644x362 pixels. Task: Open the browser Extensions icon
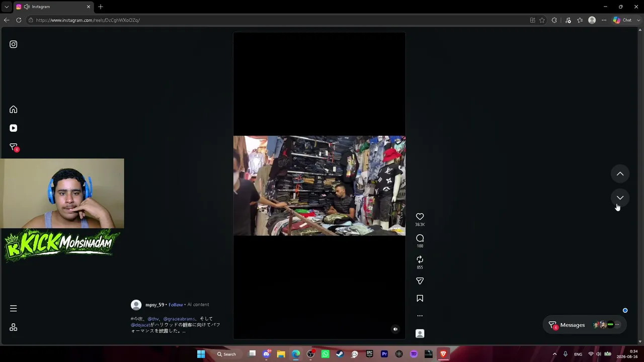[554, 20]
